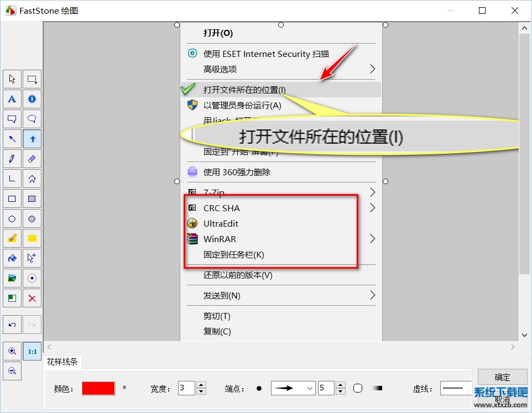Undo the last drawing action
This screenshot has width=532, height=413.
click(12, 325)
